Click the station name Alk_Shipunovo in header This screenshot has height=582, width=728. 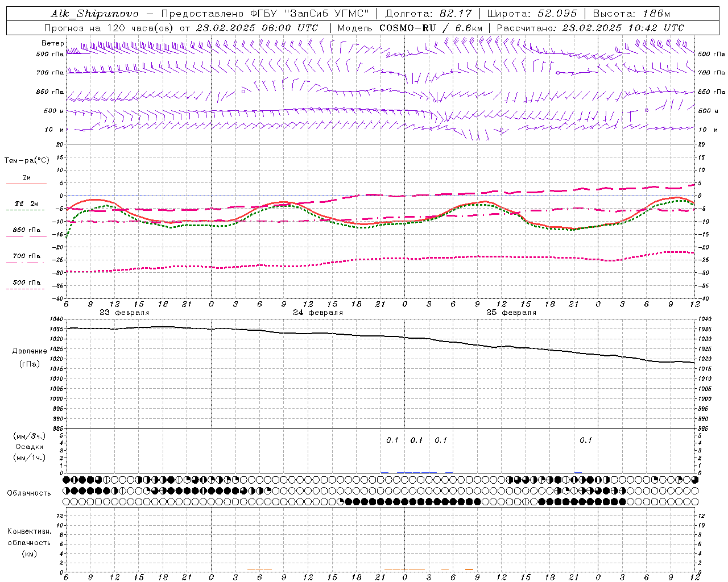click(94, 14)
